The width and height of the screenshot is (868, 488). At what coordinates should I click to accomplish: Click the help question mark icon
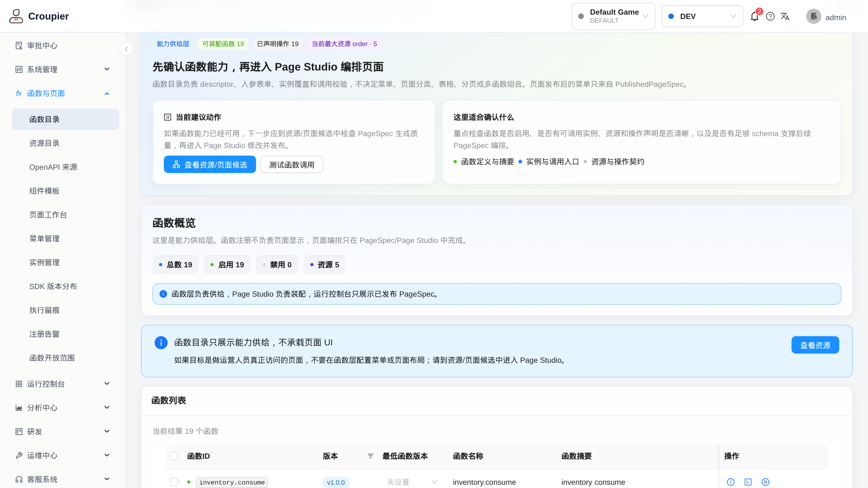(x=770, y=17)
